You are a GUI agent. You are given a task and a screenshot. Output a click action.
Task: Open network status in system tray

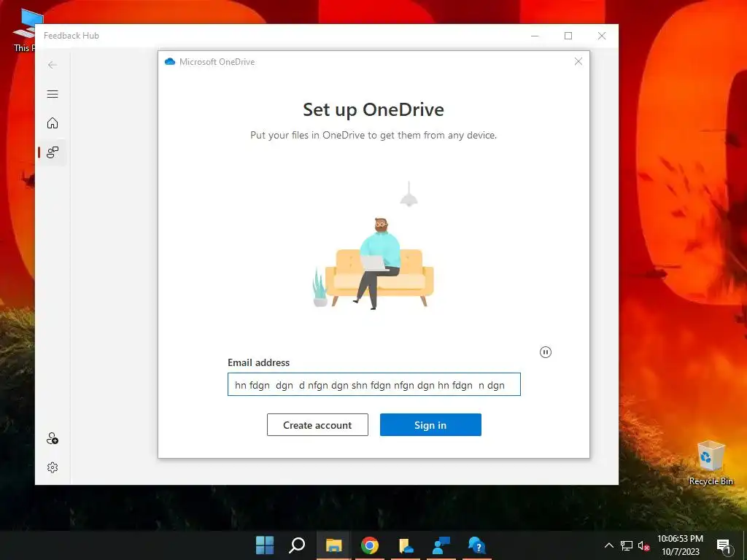click(627, 545)
